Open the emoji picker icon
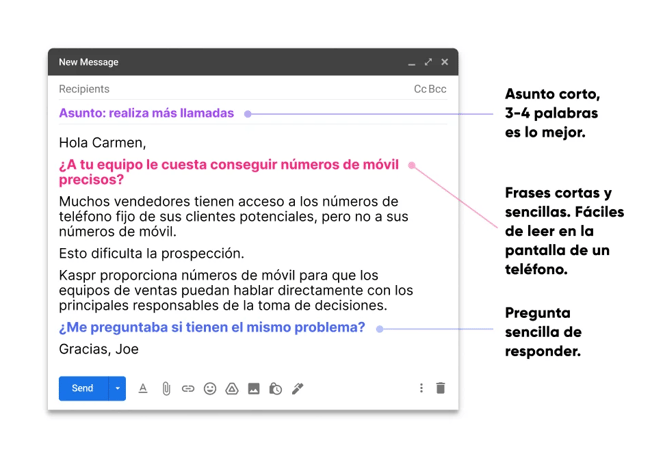The image size is (650, 458). [x=210, y=388]
